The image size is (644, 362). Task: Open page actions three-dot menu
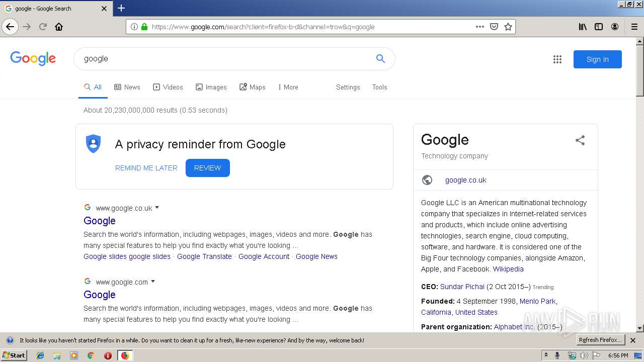click(x=480, y=27)
